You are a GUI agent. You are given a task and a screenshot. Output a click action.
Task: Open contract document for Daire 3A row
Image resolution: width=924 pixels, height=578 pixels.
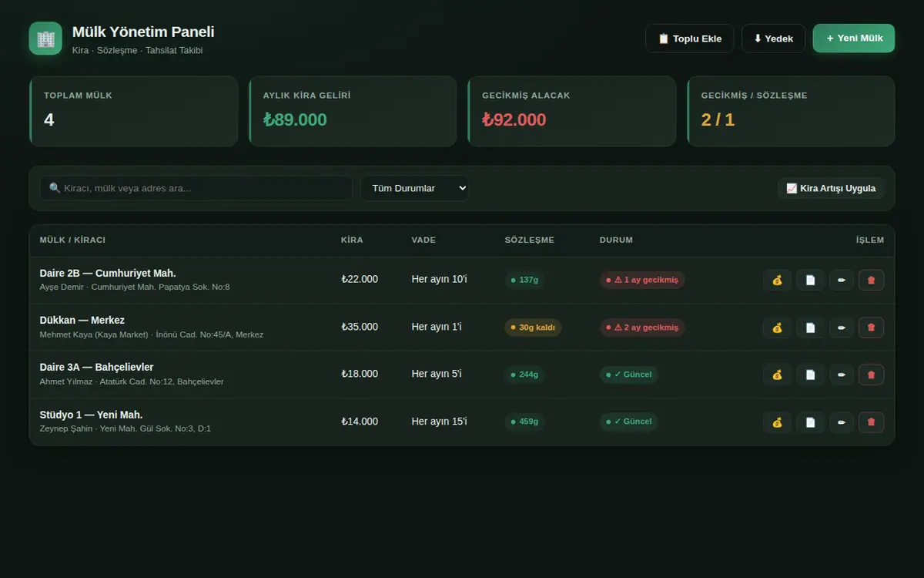point(810,375)
